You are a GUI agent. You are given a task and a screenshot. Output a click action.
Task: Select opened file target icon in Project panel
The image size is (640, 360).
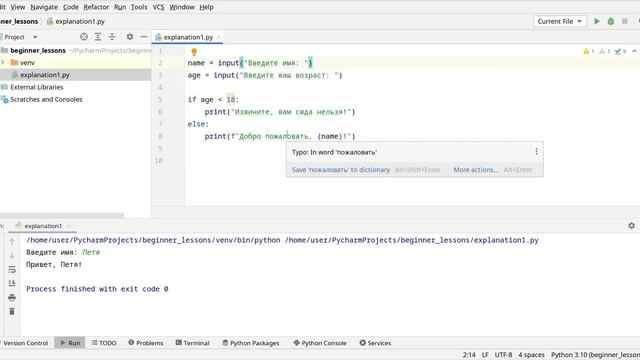click(84, 37)
